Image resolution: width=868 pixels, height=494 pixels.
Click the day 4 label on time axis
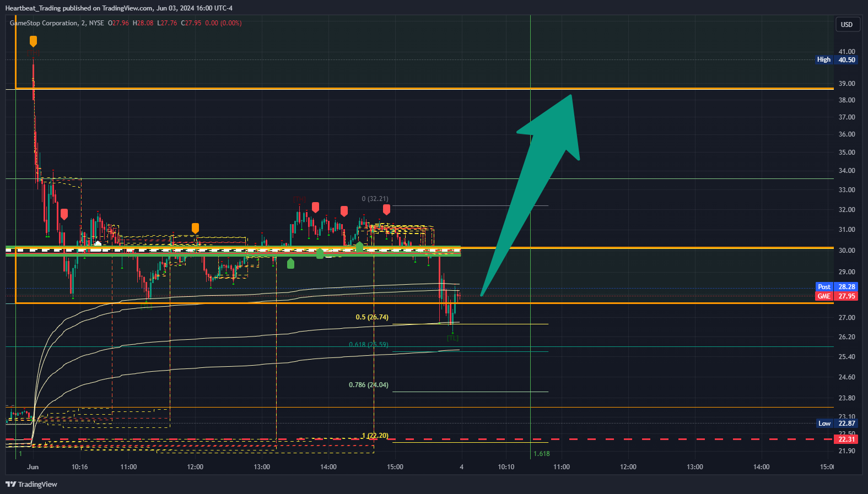(462, 467)
